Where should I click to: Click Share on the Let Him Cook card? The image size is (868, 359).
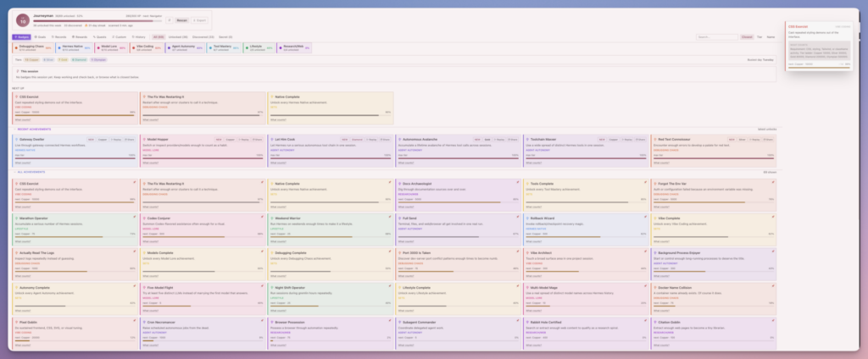tap(384, 140)
